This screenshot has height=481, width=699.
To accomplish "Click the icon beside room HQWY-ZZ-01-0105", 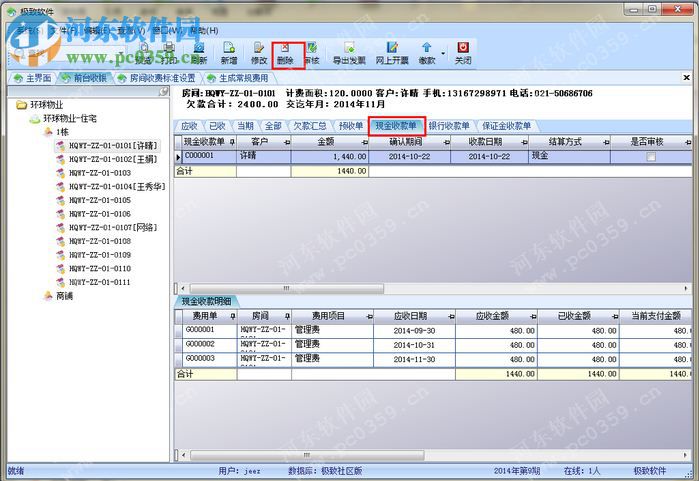I will click(x=60, y=200).
